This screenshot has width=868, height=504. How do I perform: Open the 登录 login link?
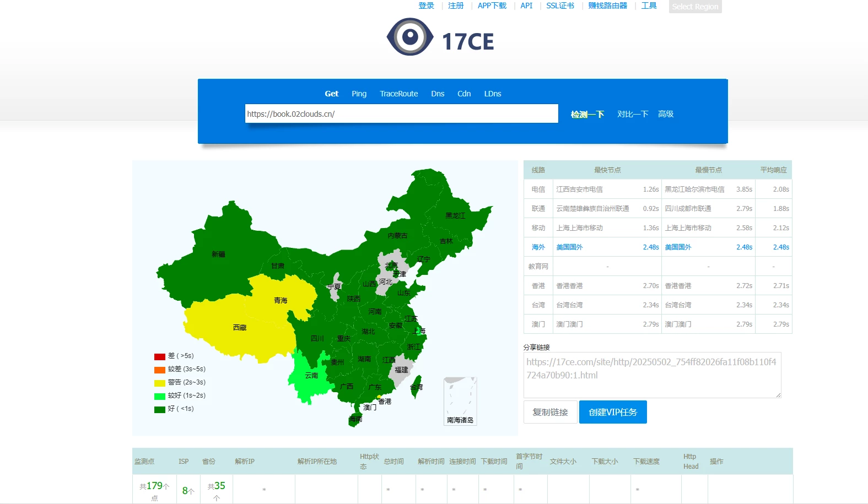[426, 6]
